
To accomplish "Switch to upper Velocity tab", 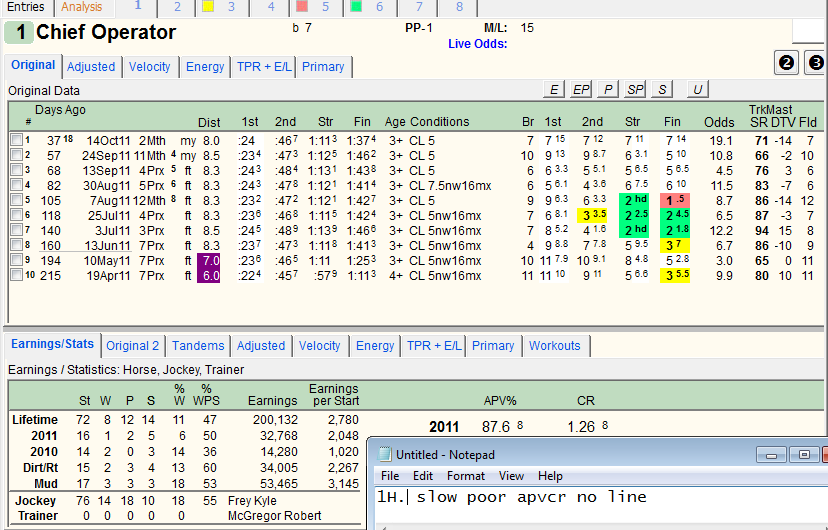I will [x=149, y=67].
